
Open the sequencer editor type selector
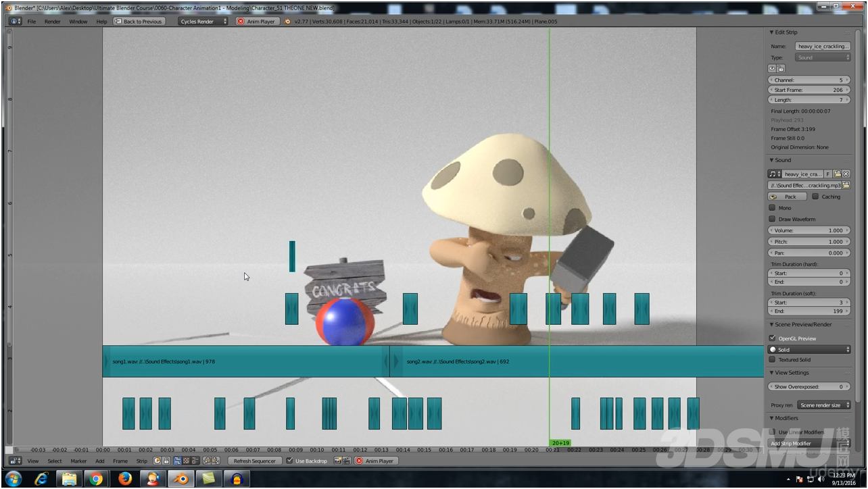tap(15, 461)
